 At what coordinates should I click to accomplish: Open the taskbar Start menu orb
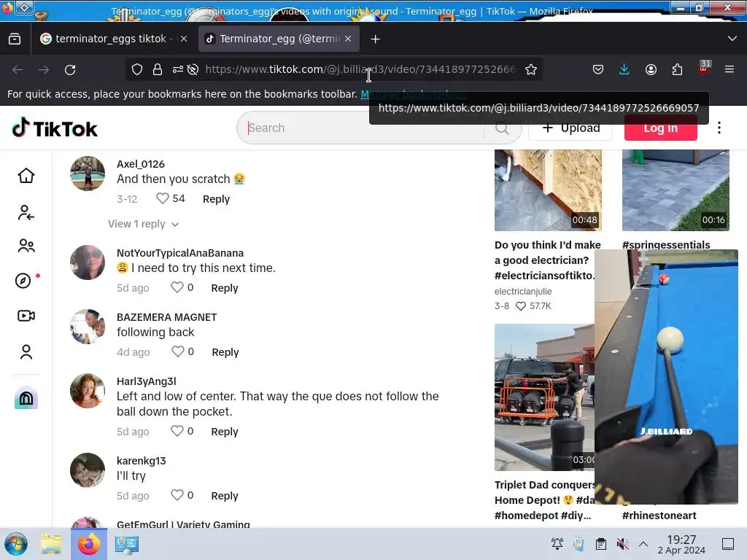click(x=16, y=544)
